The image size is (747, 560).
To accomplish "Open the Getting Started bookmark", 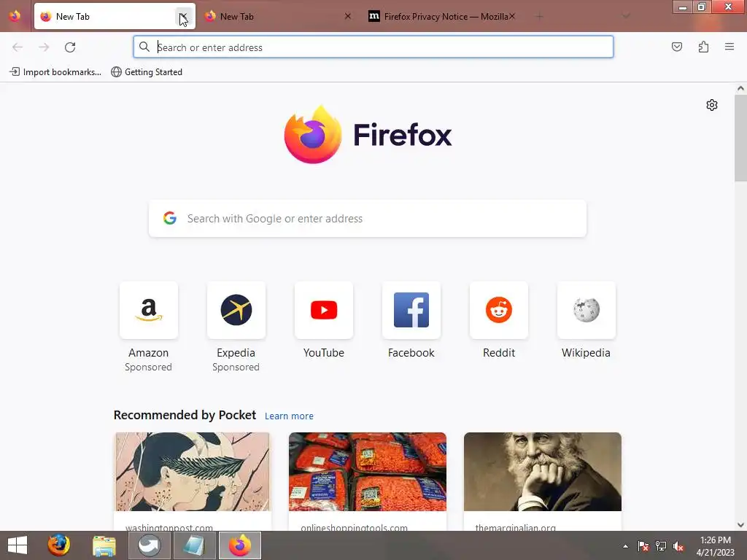I will click(x=147, y=72).
